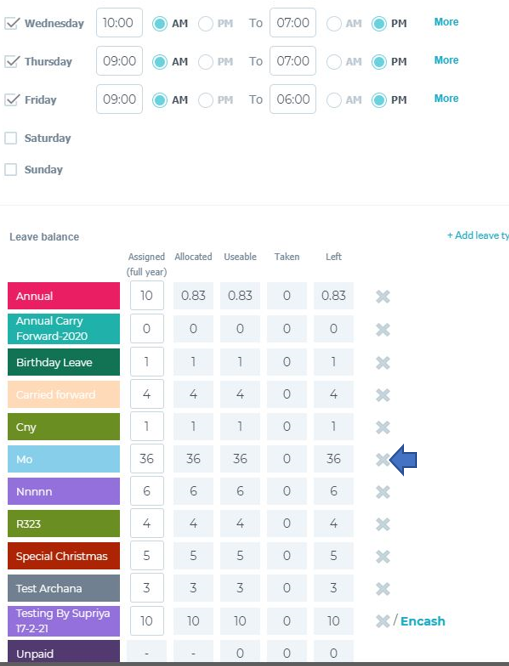Click Encash for Testing By Supriya leave
Image resolution: width=509 pixels, height=666 pixels.
point(423,621)
